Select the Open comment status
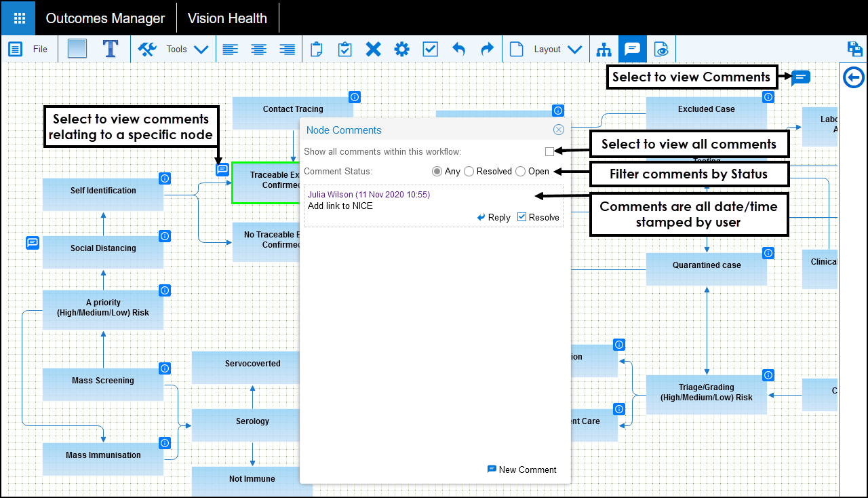Screen dimensions: 868x498 coord(521,172)
